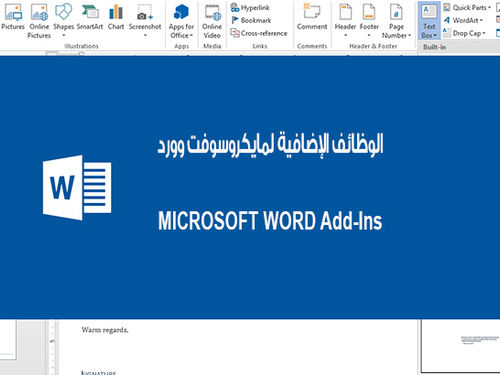Screen dimensions: 500x375
Task: Choose WordArt style dropdown
Action: [463, 20]
